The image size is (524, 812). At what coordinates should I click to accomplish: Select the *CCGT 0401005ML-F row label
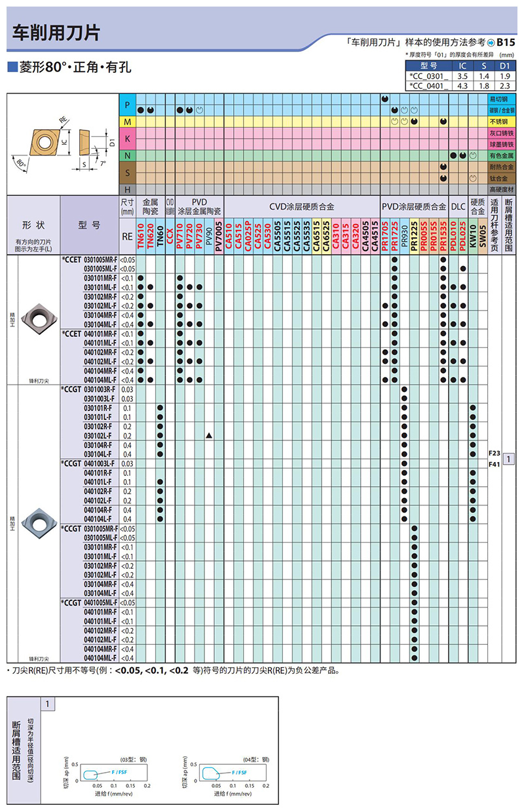coord(90,602)
